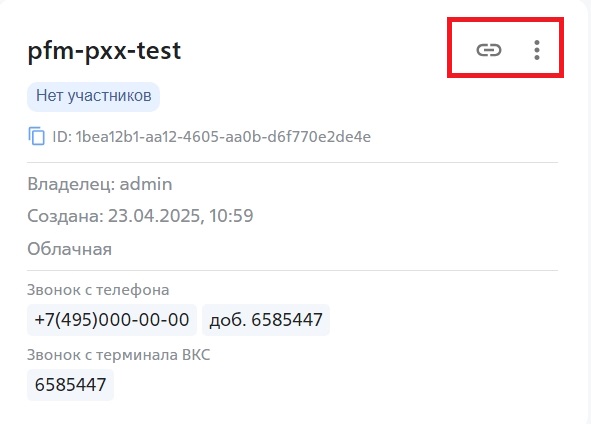591x424 pixels.
Task: Copy the terminal number 6585447 chip
Action: click(70, 385)
